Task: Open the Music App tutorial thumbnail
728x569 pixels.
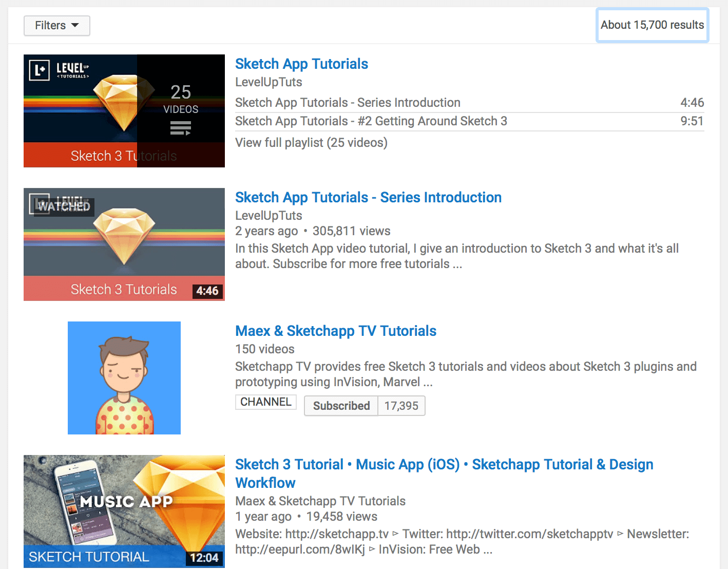Action: point(124,511)
